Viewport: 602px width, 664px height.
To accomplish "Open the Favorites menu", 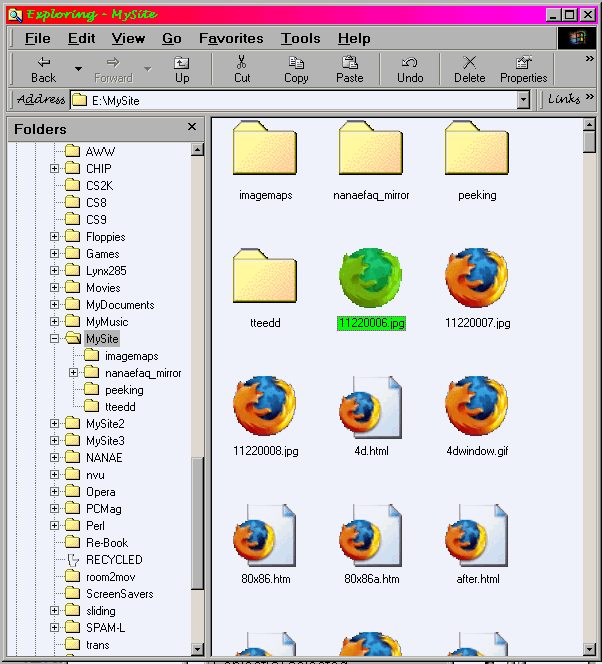I will [x=231, y=38].
